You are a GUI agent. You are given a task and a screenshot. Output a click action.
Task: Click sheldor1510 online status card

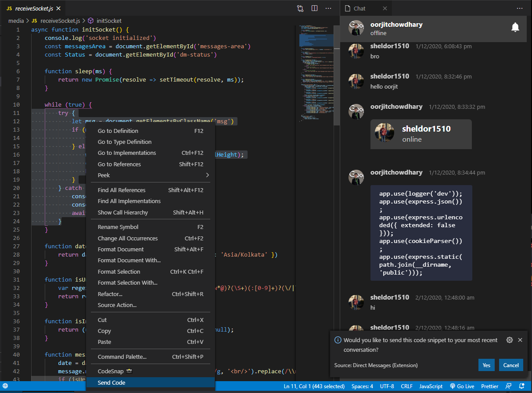(421, 134)
